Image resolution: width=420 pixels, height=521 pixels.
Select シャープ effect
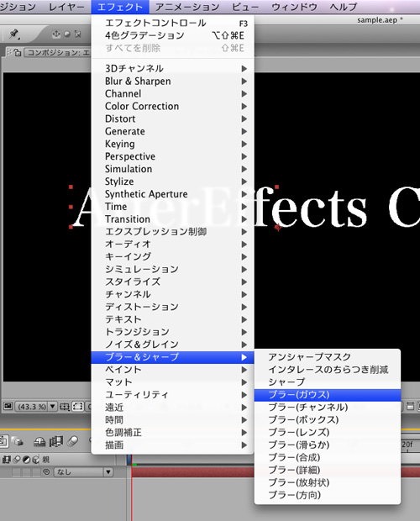pos(328,382)
